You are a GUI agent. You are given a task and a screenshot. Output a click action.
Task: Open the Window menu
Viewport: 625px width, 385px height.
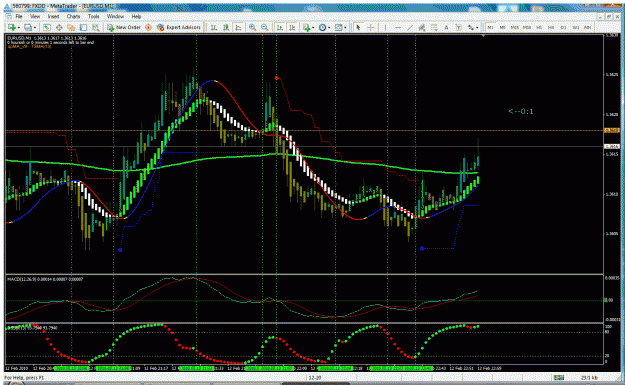(115, 17)
